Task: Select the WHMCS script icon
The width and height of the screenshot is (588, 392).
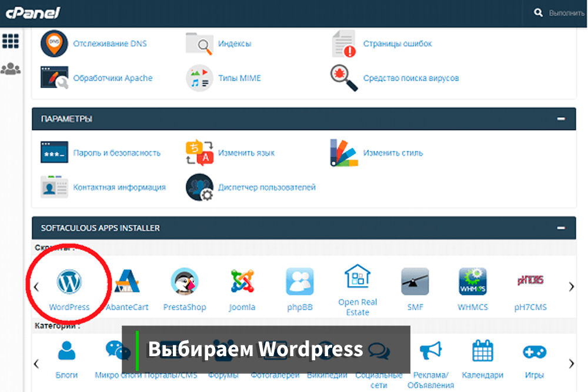Action: pos(473,281)
